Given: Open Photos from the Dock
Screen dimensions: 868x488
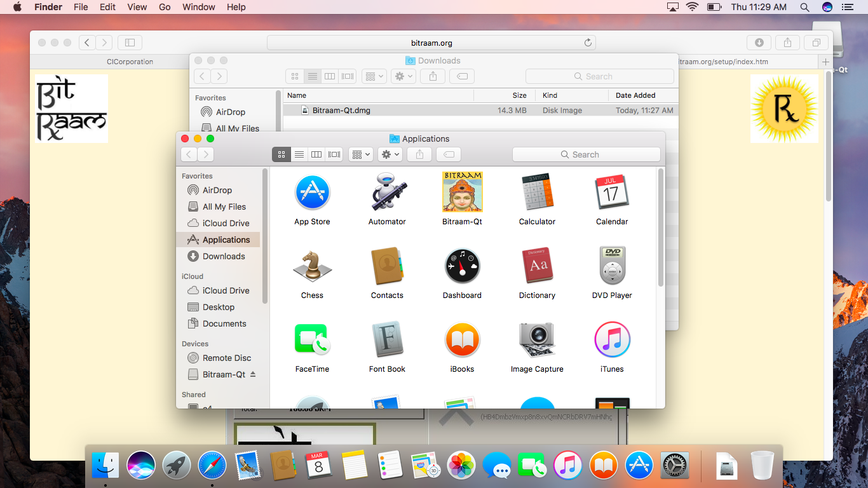Looking at the screenshot, I should click(x=461, y=465).
